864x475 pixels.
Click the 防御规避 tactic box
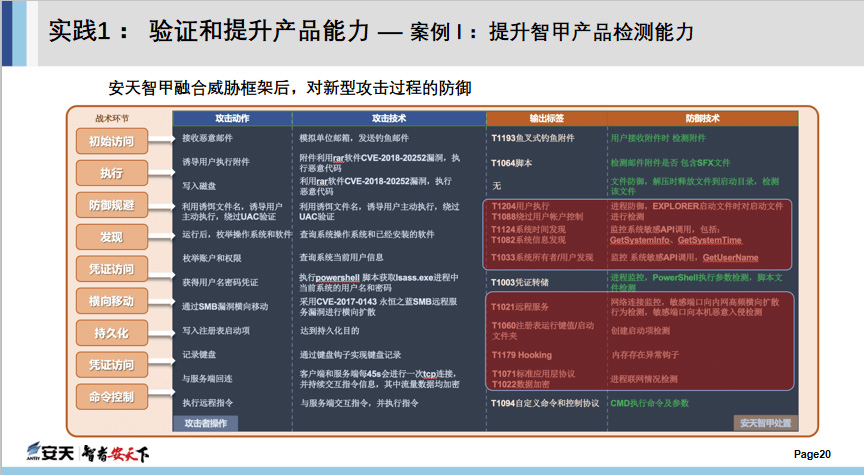(x=112, y=205)
